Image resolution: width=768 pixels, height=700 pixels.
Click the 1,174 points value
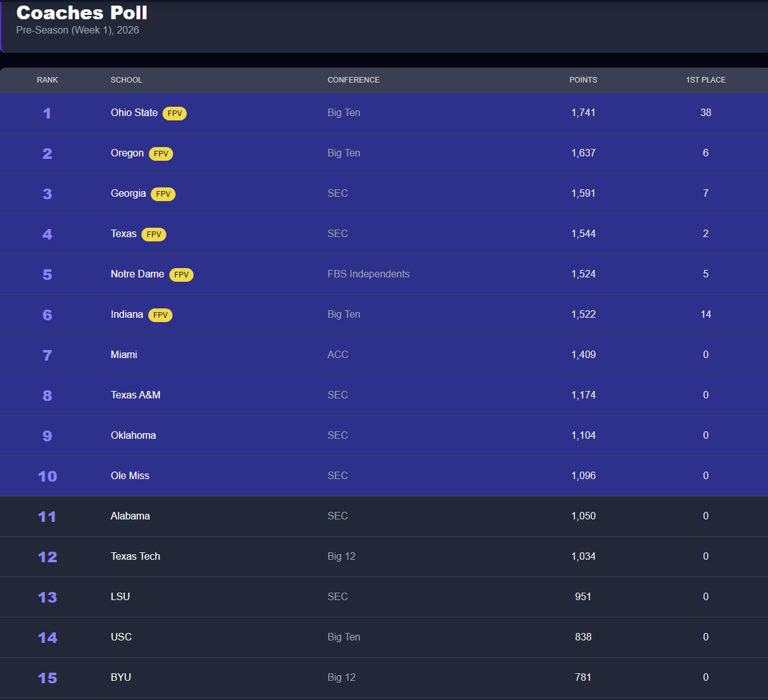(x=583, y=395)
